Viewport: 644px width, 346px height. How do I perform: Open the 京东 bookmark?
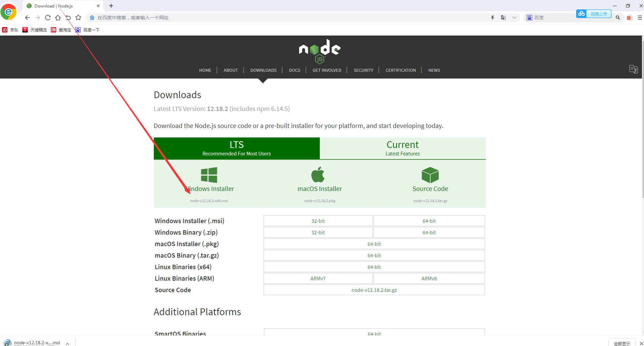click(x=10, y=30)
